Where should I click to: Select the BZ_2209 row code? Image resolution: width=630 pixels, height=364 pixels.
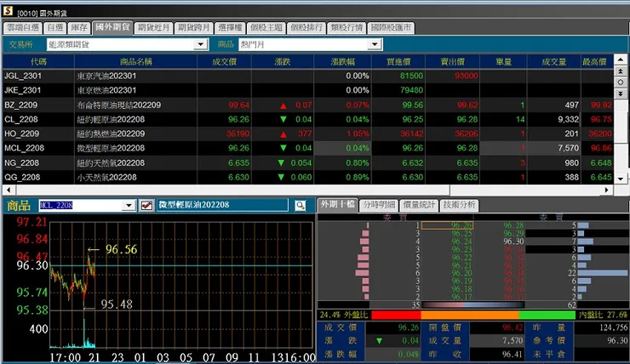[x=21, y=105]
